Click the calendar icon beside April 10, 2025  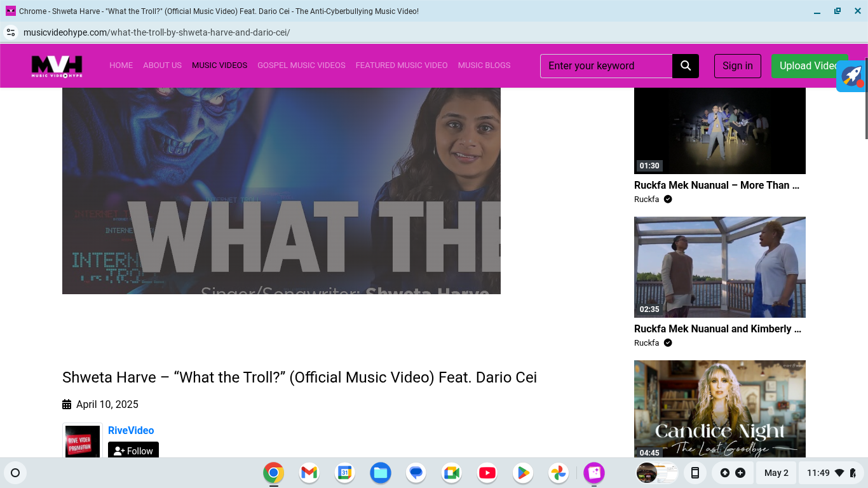(67, 404)
